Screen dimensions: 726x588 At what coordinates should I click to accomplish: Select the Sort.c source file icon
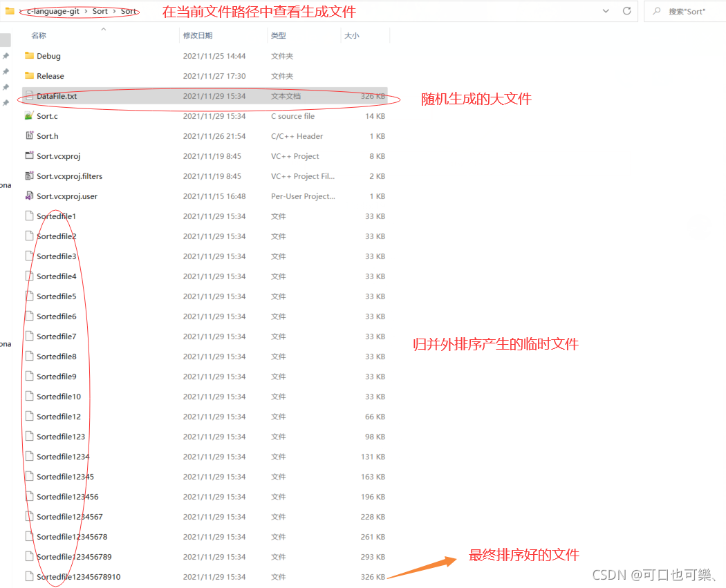(x=29, y=115)
